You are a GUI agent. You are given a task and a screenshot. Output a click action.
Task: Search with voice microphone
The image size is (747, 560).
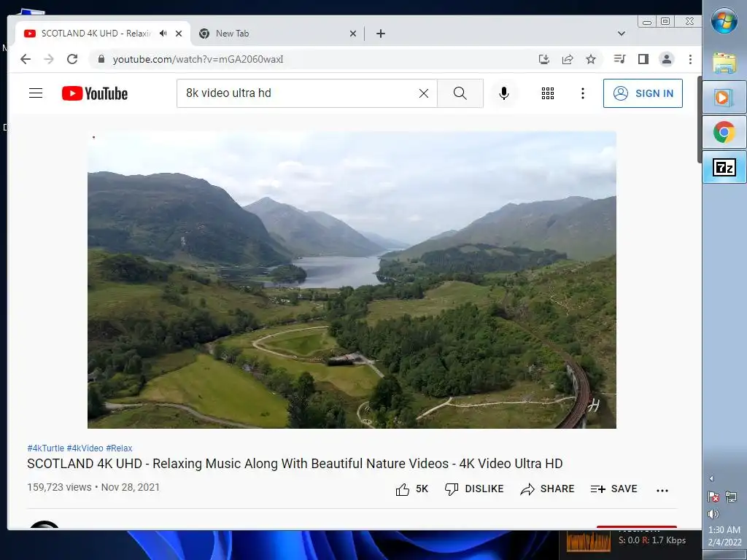coord(504,93)
